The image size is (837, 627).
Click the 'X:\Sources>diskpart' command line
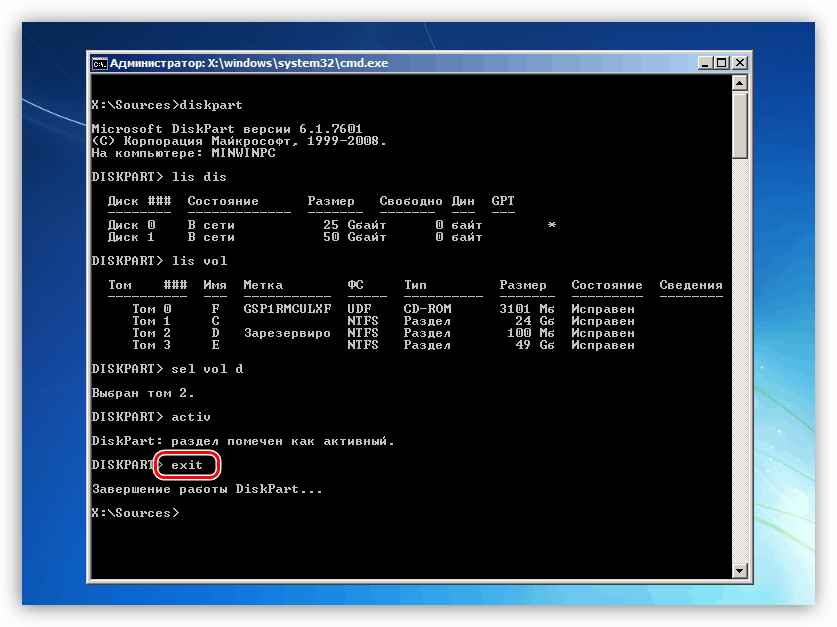coord(167,105)
